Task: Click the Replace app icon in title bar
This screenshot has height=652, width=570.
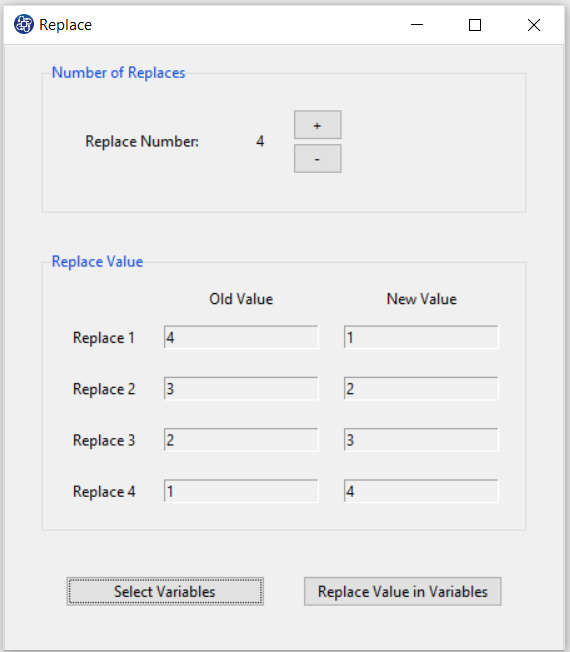Action: coord(24,24)
